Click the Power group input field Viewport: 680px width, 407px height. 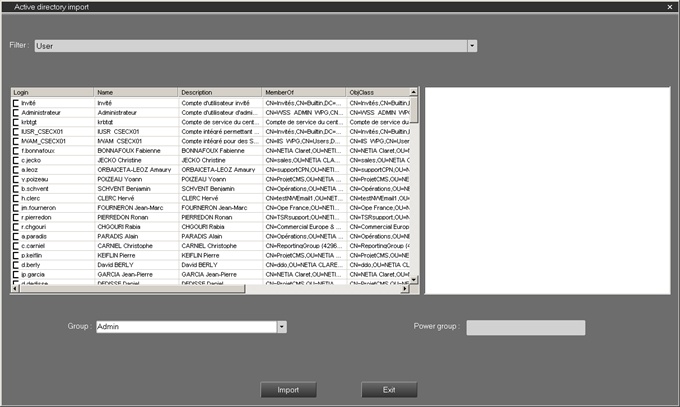tap(525, 327)
